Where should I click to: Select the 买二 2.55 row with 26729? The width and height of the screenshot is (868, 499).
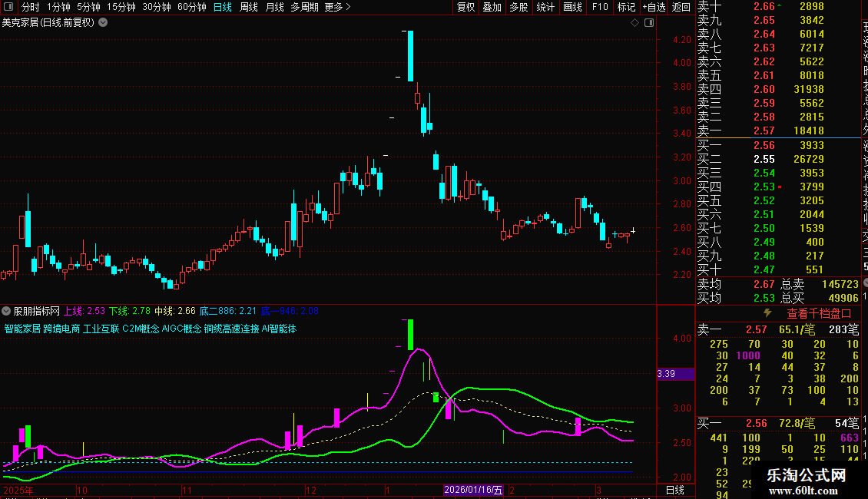(x=779, y=159)
